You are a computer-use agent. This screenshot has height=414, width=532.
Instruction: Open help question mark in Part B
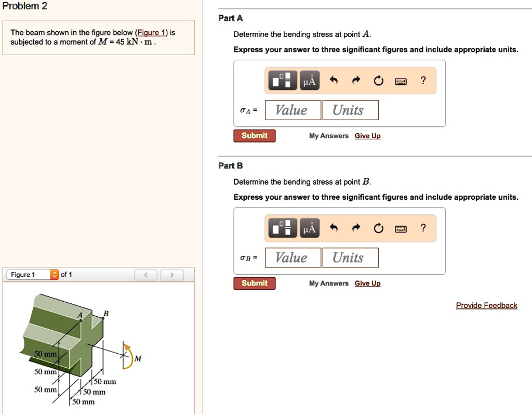(423, 228)
